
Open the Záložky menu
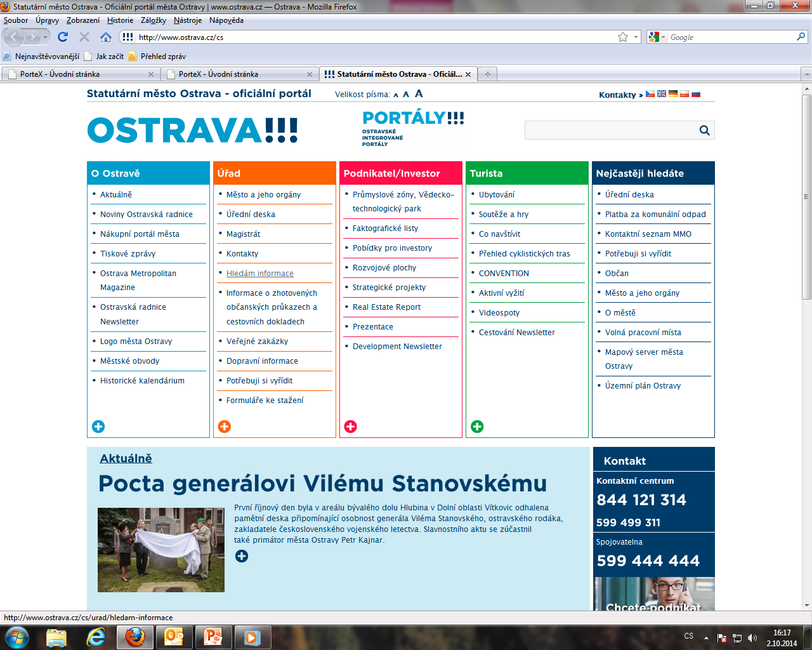pos(154,20)
